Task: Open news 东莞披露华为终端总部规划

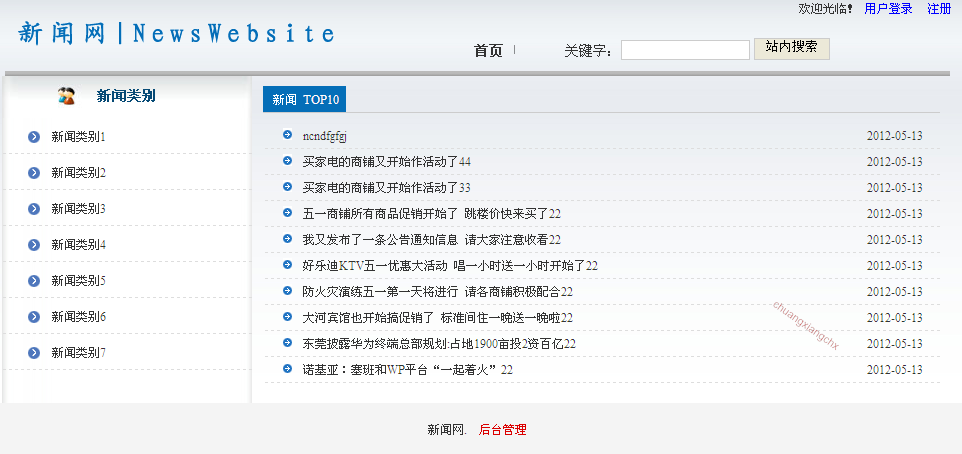Action: pos(439,344)
